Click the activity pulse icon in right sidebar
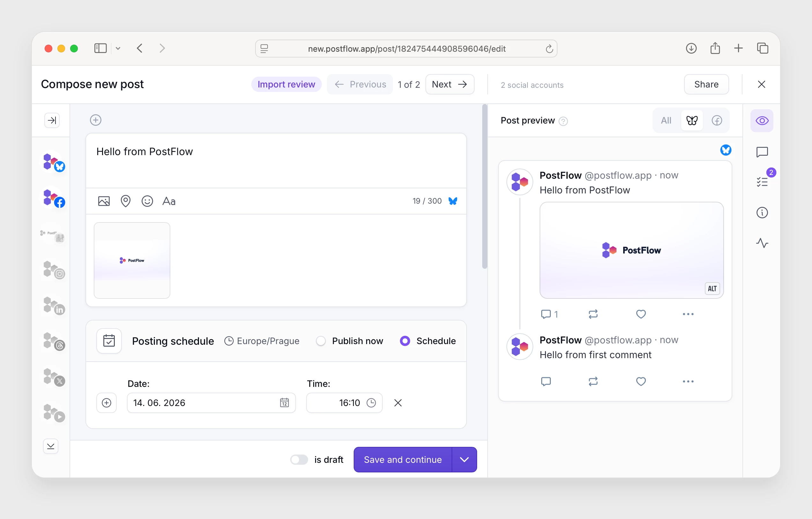This screenshot has width=812, height=519. 762,243
